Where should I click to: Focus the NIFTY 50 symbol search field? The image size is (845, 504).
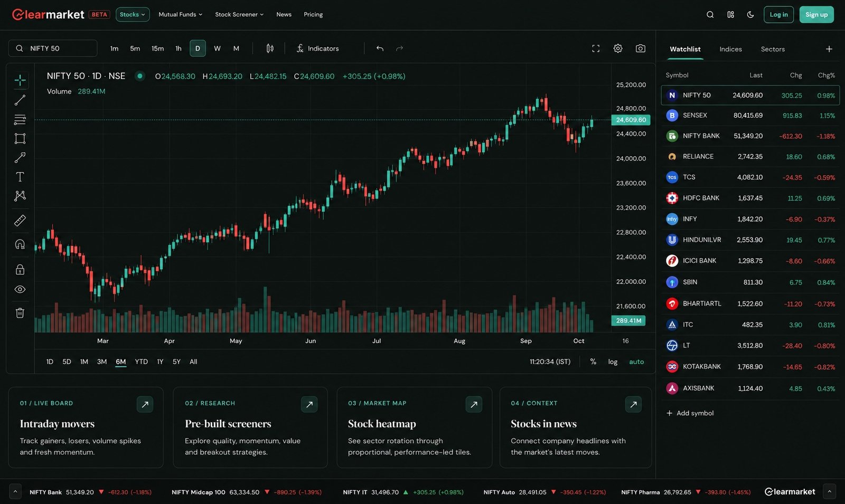coord(53,49)
